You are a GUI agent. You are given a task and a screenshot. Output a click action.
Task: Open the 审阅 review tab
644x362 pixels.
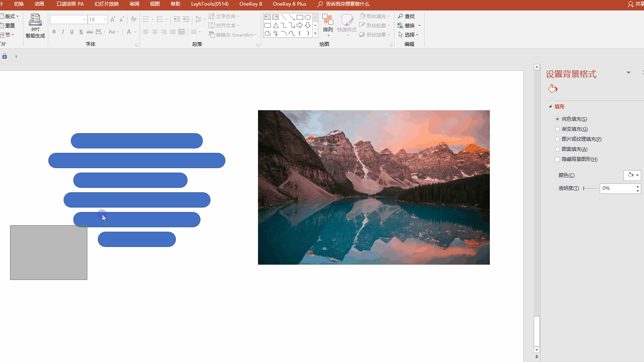point(134,4)
